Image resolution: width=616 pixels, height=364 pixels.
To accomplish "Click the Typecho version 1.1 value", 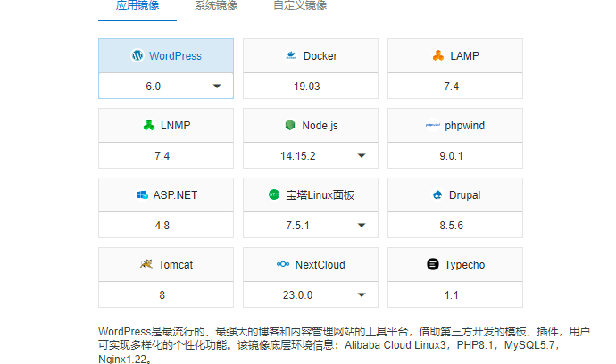I will (x=452, y=295).
